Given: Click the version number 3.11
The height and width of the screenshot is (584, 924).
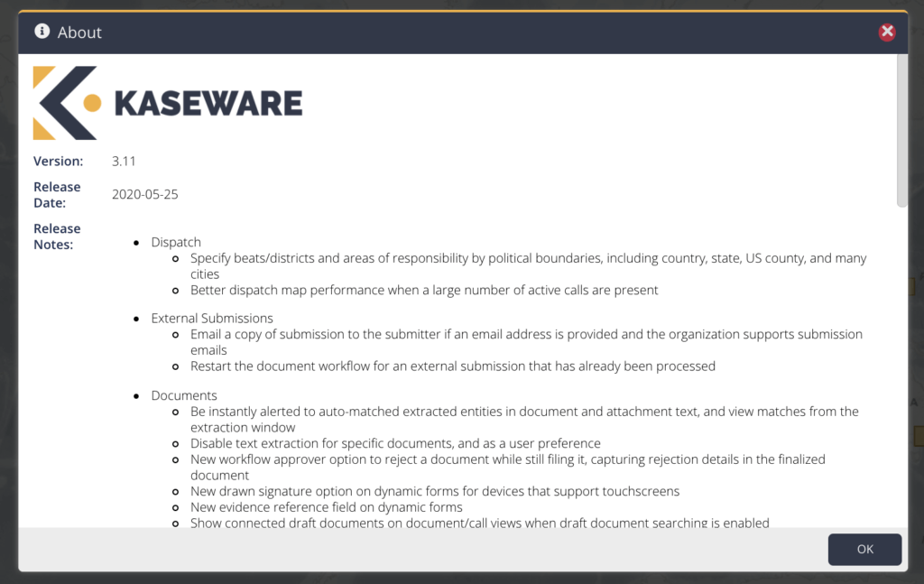Looking at the screenshot, I should click(x=125, y=161).
